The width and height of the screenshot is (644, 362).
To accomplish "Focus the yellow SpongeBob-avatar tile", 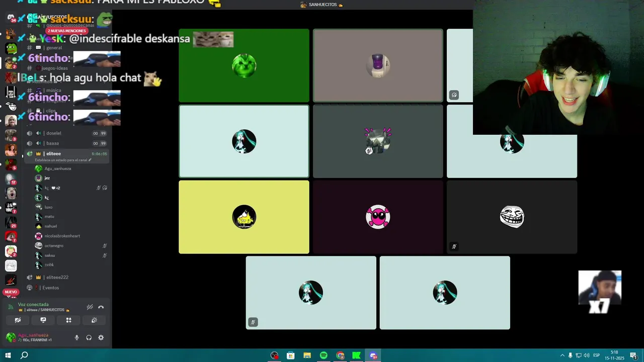I will (x=244, y=217).
